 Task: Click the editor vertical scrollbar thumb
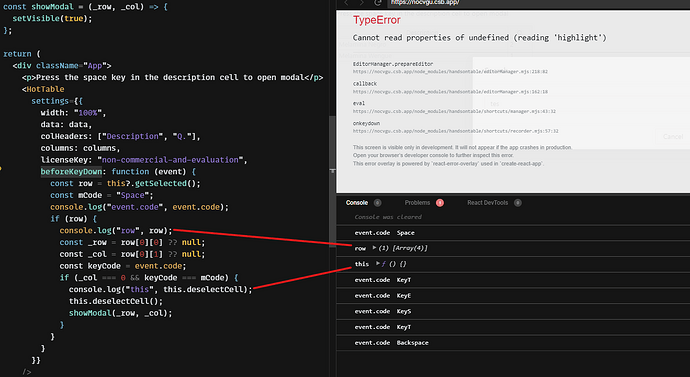332,182
